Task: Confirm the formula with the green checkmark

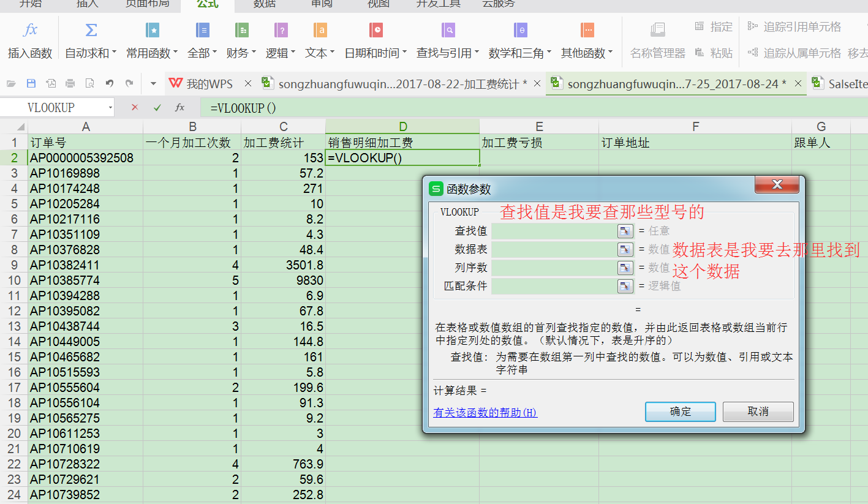Action: (157, 107)
